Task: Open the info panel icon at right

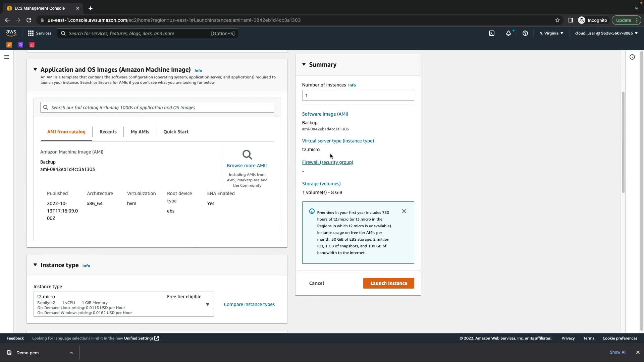Action: pos(632,57)
